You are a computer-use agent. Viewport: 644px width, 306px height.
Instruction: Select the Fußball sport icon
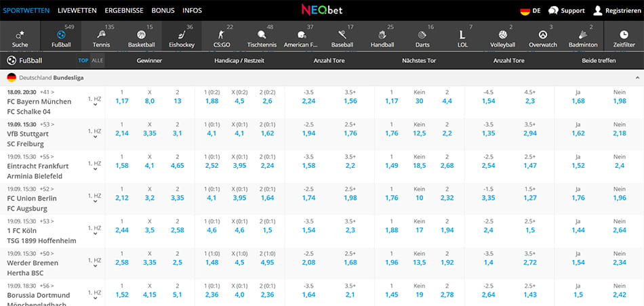(61, 35)
